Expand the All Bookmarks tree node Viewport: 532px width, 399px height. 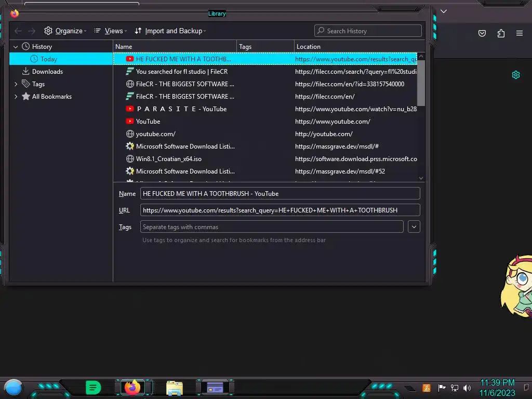point(16,97)
